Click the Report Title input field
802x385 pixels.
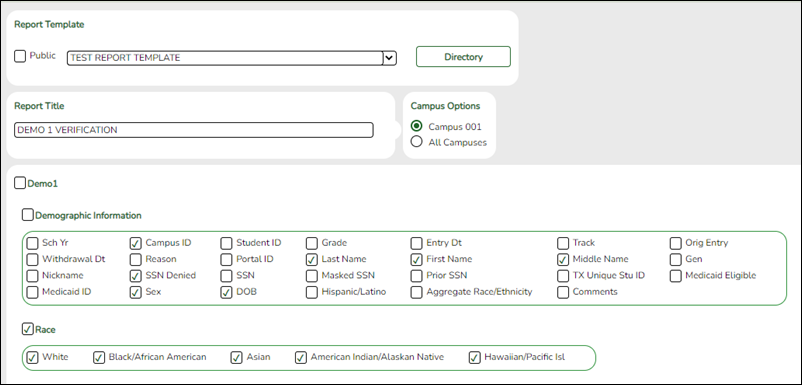194,130
